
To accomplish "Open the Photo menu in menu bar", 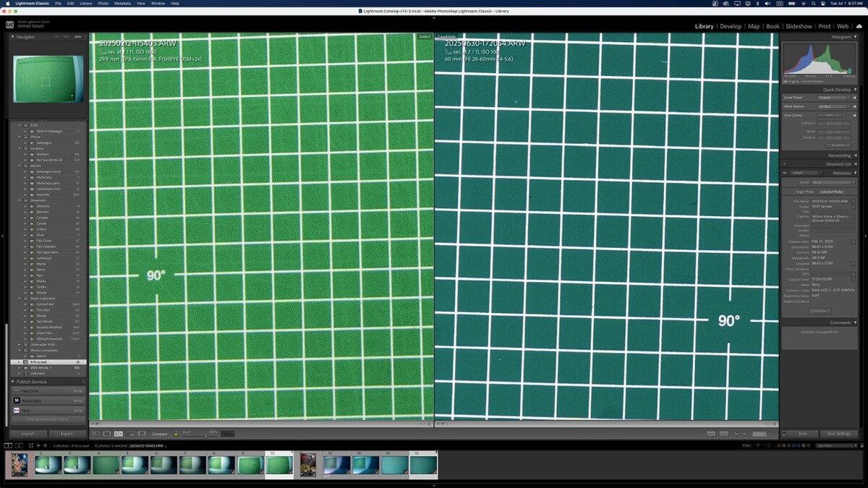I will coord(103,4).
